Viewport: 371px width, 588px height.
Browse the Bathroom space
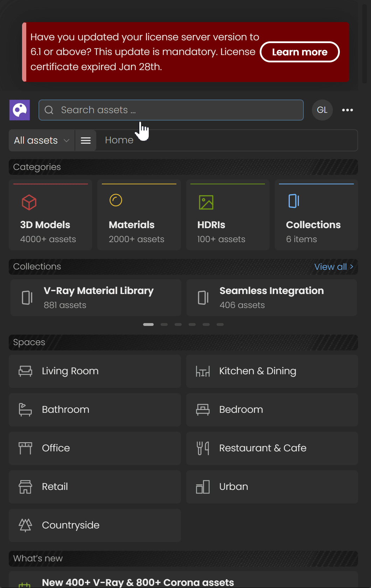coord(95,410)
